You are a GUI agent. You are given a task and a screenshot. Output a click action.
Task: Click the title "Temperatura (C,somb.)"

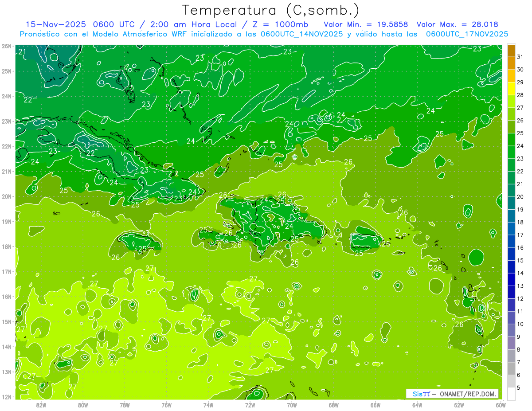[x=271, y=10]
